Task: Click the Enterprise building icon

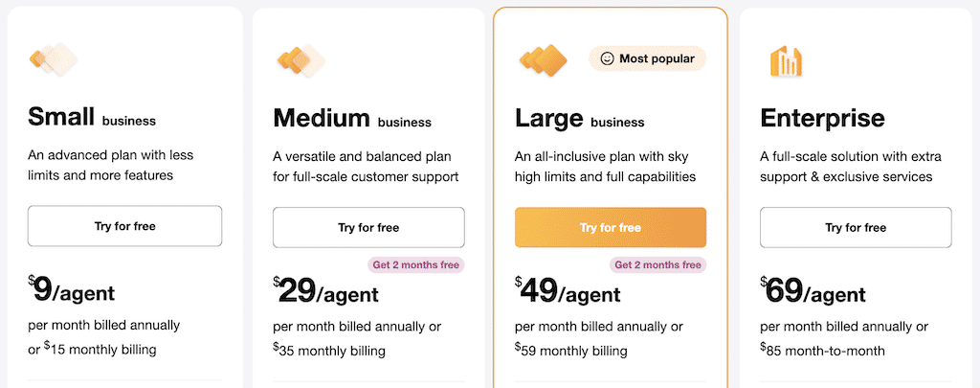Action: coord(786,61)
